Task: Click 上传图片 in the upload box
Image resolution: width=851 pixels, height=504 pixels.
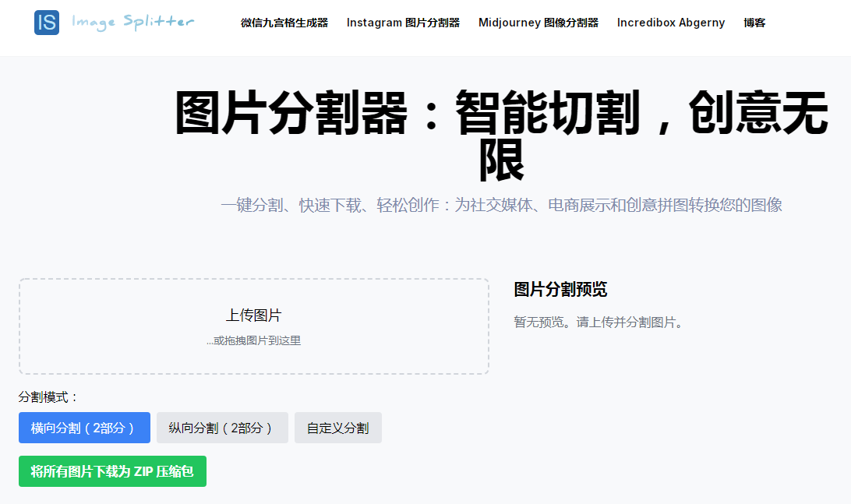Action: [253, 315]
